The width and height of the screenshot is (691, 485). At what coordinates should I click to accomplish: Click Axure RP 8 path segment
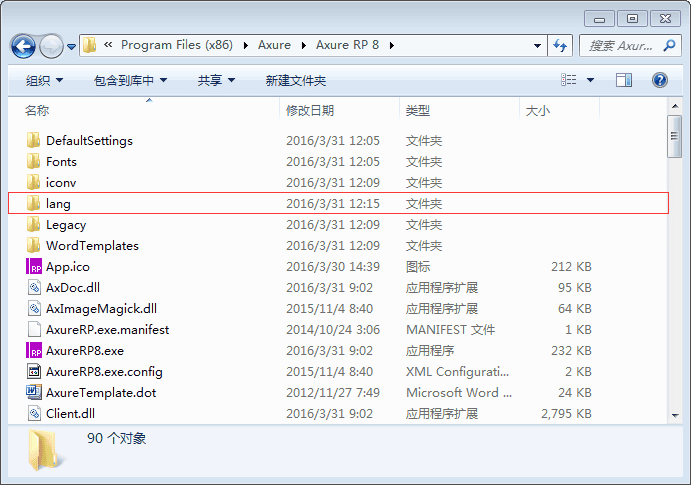347,45
